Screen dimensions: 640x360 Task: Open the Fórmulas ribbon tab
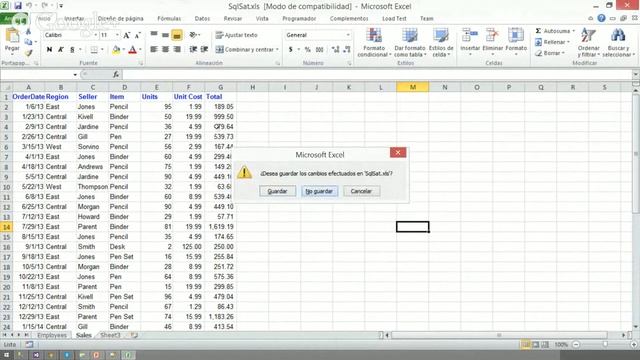point(169,19)
